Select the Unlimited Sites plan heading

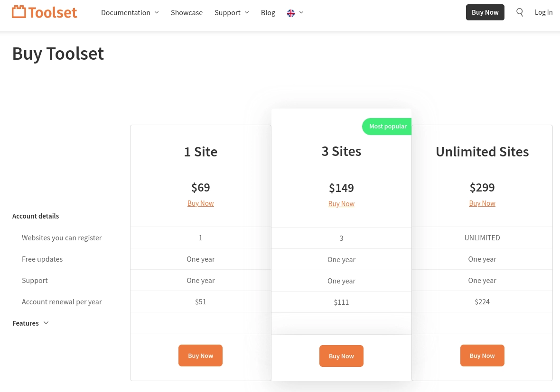482,152
